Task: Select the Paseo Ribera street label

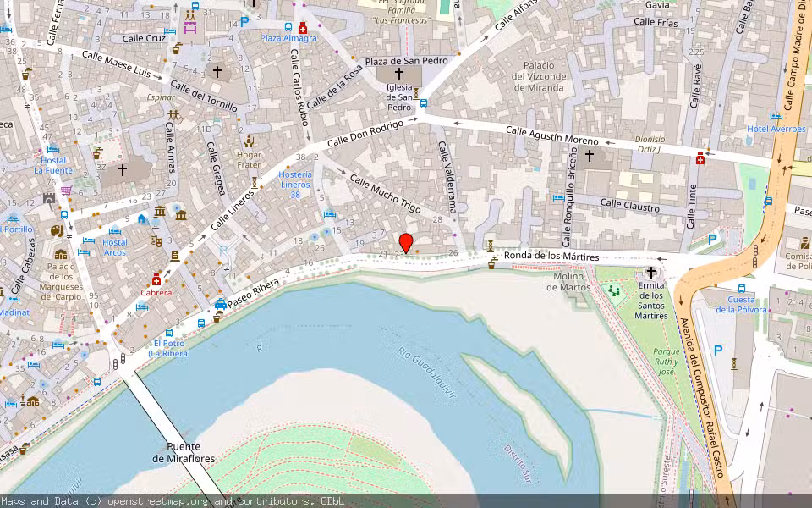Action: pyautogui.click(x=253, y=294)
